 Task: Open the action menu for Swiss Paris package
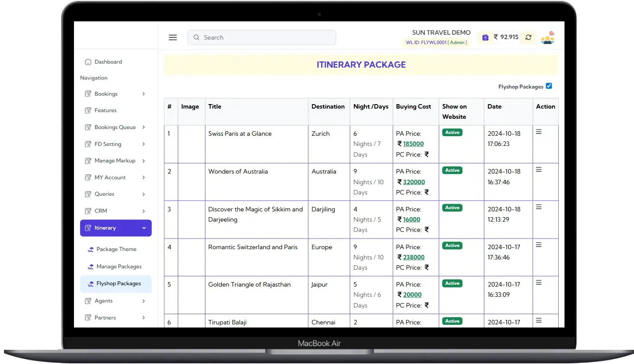(539, 131)
